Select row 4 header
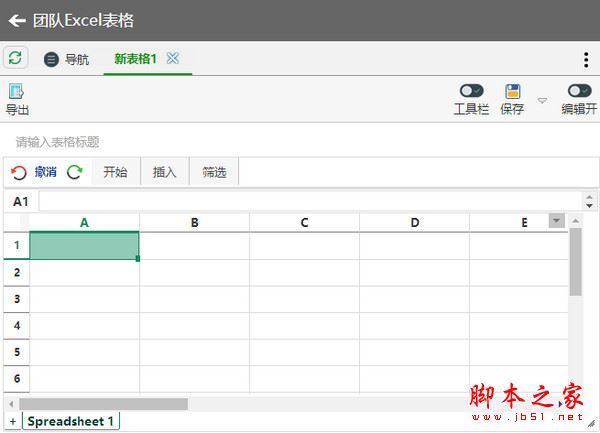The height and width of the screenshot is (433, 600). point(16,326)
